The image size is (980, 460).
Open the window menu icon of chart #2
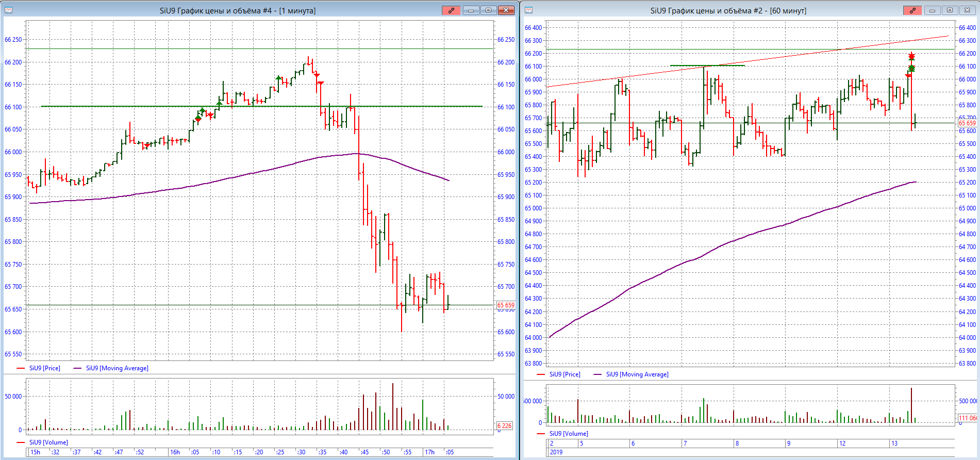528,10
